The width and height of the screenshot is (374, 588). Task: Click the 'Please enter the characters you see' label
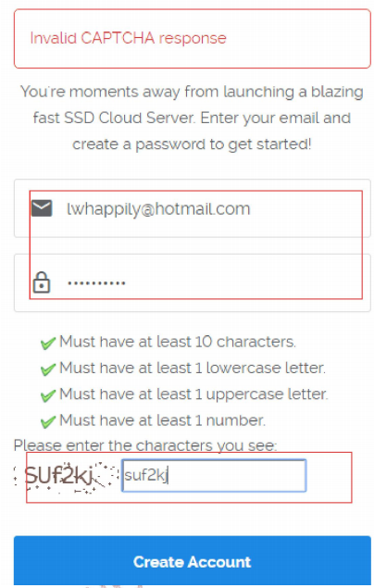145,445
